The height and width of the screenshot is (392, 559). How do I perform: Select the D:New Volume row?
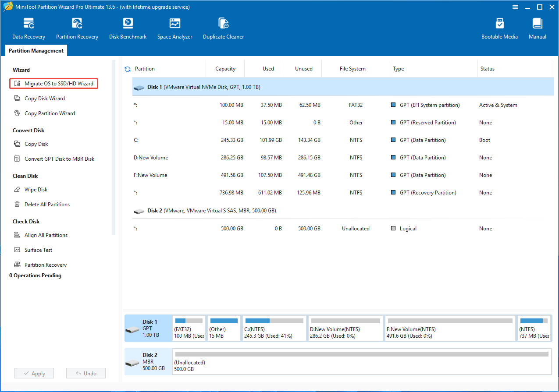pyautogui.click(x=343, y=158)
